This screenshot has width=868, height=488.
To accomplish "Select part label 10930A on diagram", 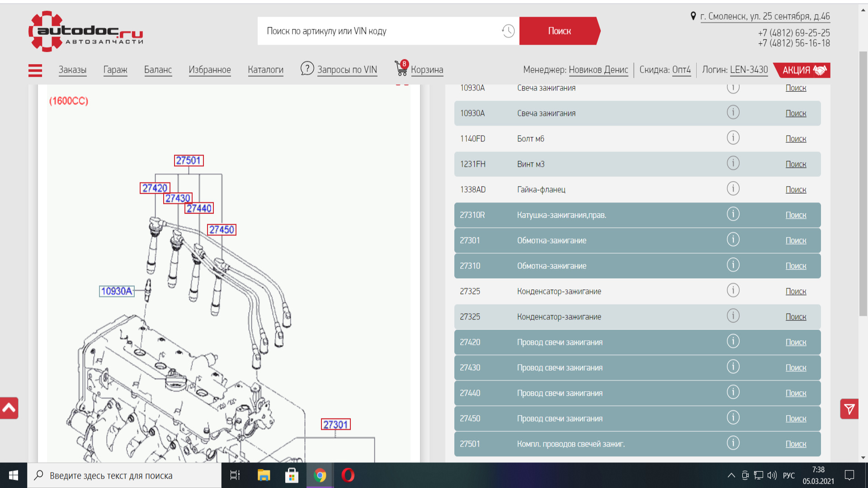I will [117, 291].
